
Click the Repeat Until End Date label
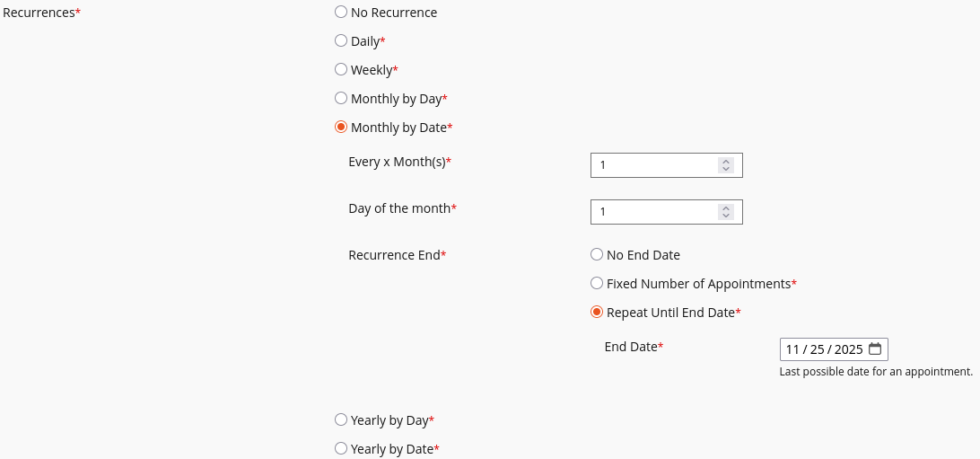pos(670,313)
